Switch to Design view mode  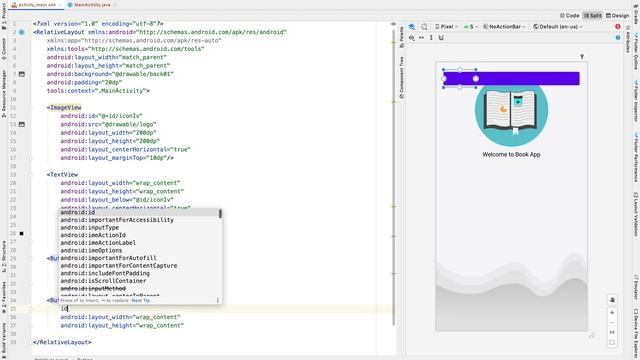(x=617, y=16)
